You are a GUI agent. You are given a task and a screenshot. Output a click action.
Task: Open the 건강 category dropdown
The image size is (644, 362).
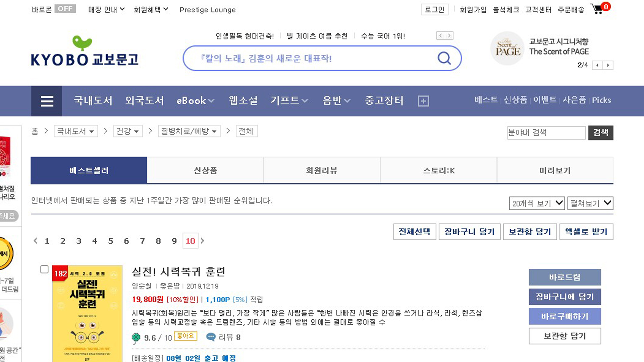(x=127, y=131)
